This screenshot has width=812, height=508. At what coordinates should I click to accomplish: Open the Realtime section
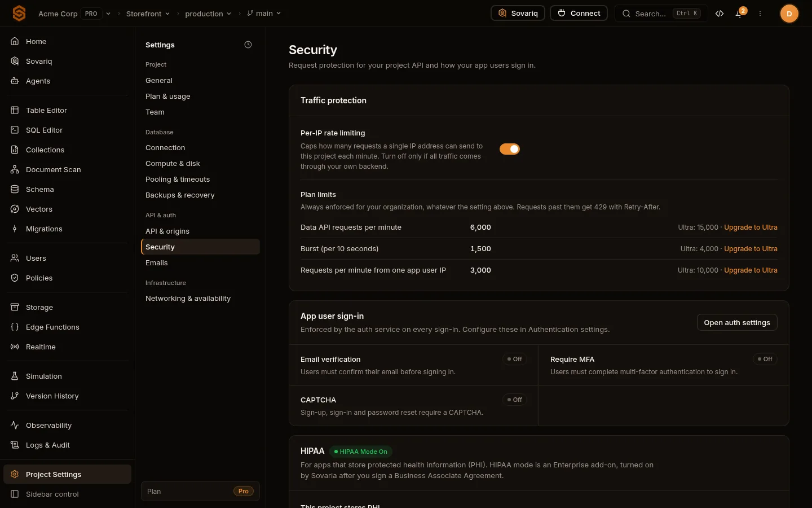(67, 347)
